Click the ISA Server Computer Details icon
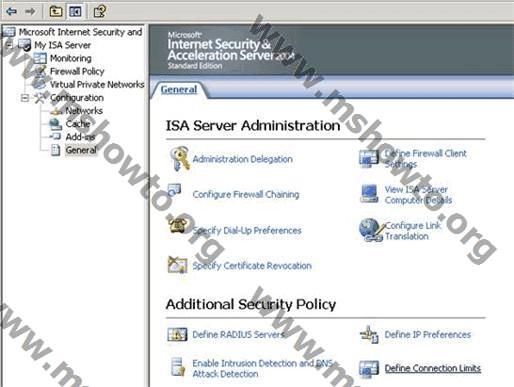This screenshot has width=514, height=387. point(369,194)
